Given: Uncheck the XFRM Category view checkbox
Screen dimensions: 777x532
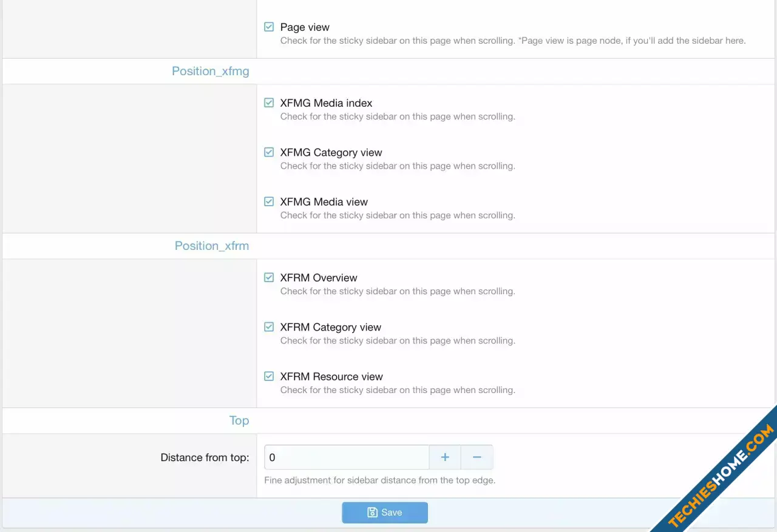Looking at the screenshot, I should pyautogui.click(x=269, y=327).
